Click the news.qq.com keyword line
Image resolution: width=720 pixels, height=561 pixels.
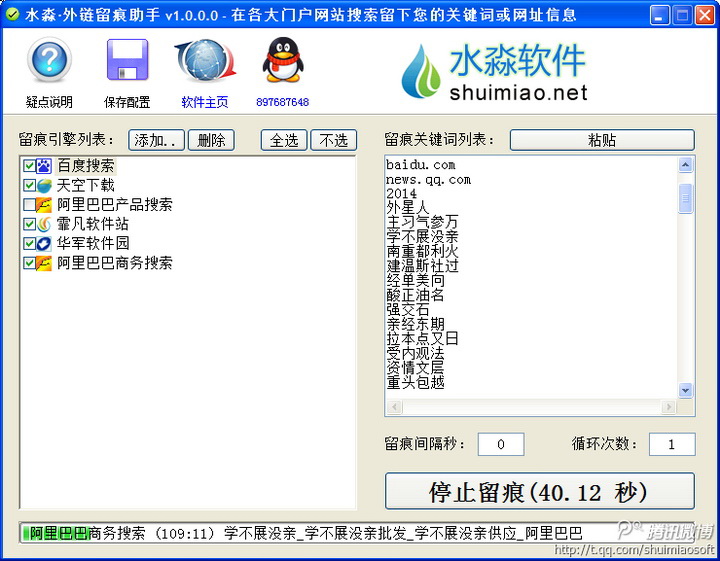(428, 180)
